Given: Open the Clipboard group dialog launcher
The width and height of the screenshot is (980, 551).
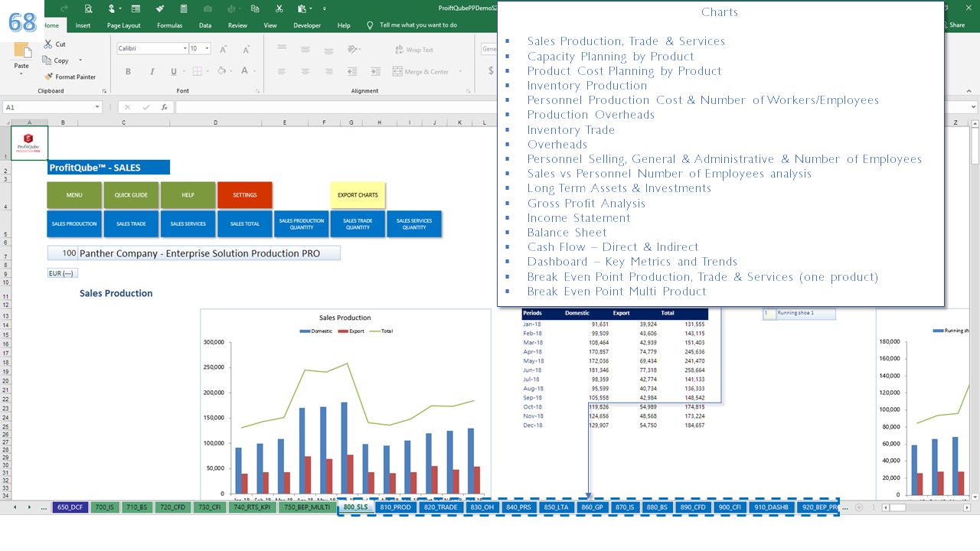Looking at the screenshot, I should pos(103,90).
